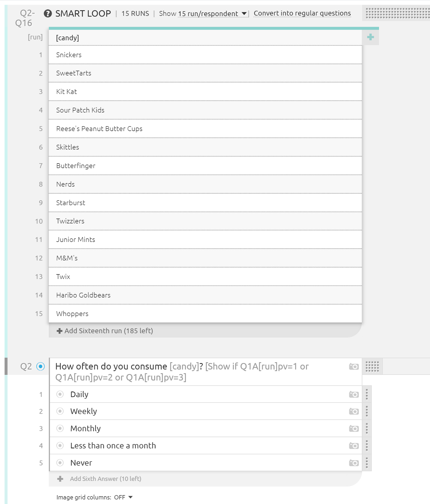Edit the [candy] column header field
This screenshot has width=430, height=504.
coord(205,38)
